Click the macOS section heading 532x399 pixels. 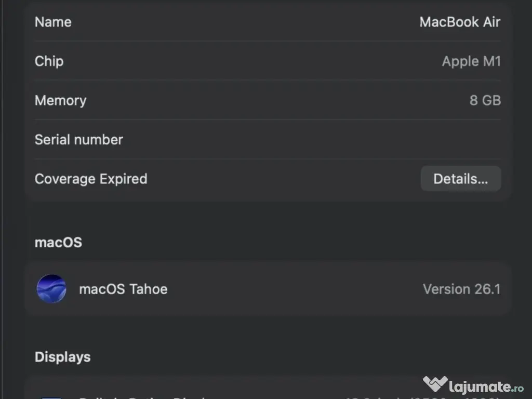[x=58, y=243]
